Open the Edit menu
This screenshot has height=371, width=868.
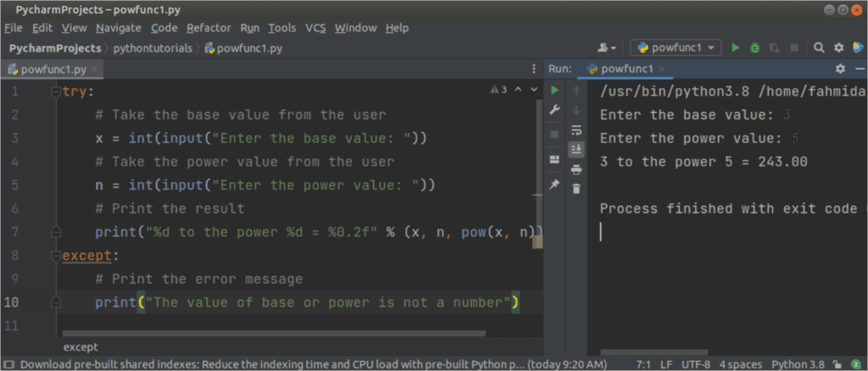(x=42, y=28)
